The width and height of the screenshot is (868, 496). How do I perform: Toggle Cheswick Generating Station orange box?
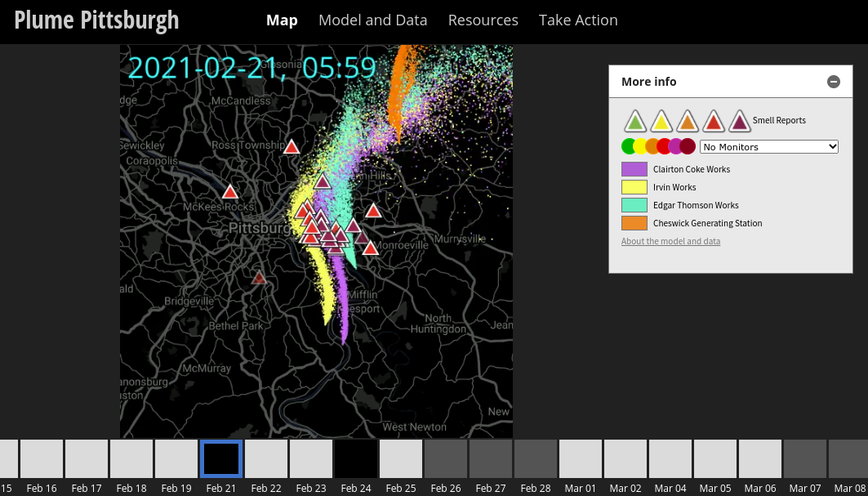[x=634, y=223]
